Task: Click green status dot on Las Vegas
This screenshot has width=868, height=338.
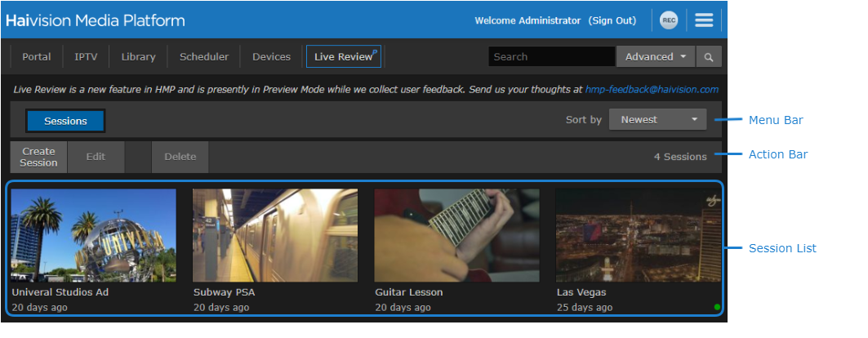Action: pyautogui.click(x=716, y=307)
